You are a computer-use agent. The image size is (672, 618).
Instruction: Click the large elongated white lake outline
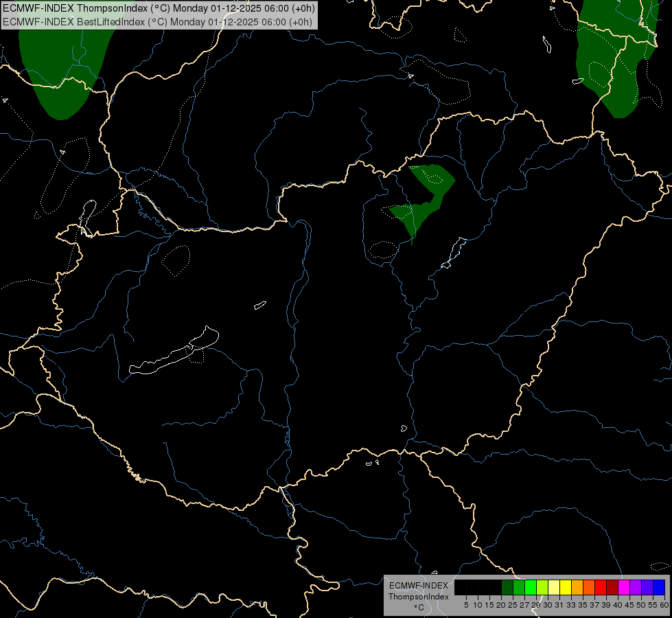[x=174, y=352]
